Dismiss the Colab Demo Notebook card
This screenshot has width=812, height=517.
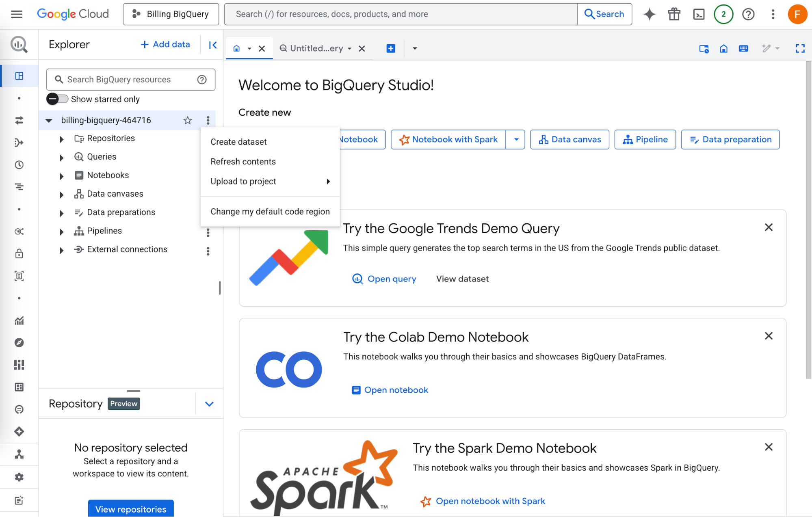tap(769, 336)
